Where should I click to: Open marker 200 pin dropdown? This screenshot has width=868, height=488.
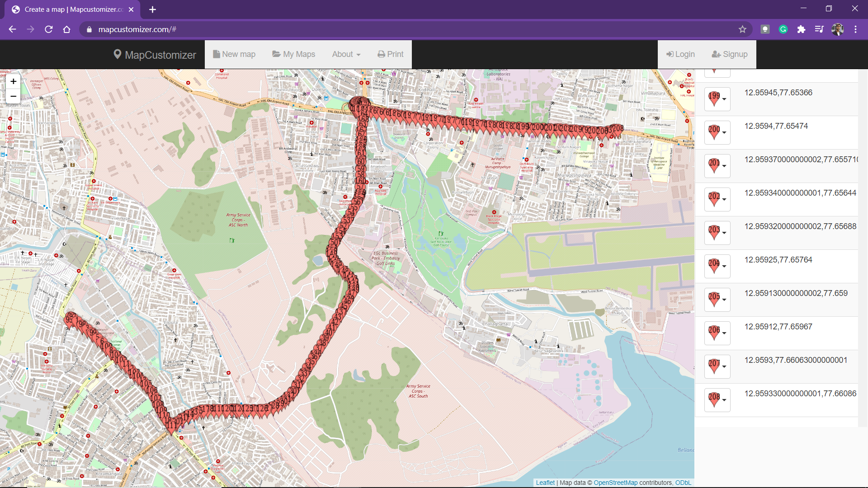pos(717,132)
